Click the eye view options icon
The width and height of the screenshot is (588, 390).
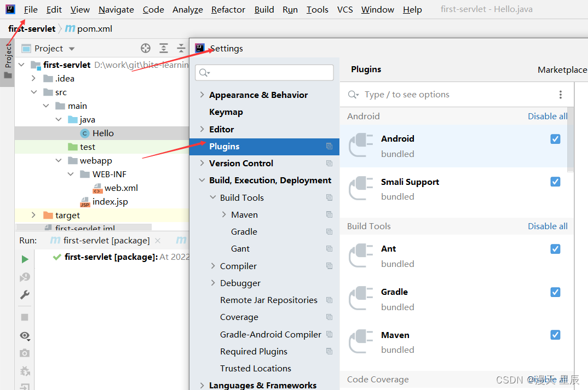pos(25,336)
